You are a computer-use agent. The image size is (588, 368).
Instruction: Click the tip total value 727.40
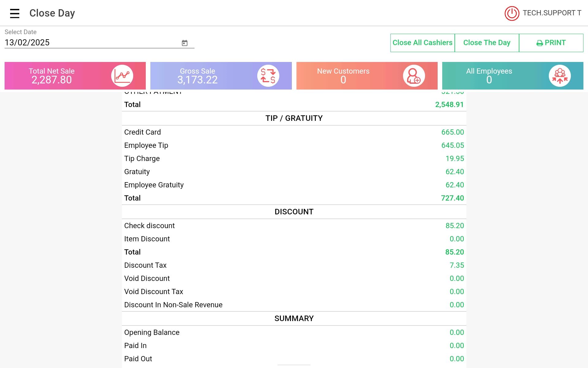pos(453,198)
